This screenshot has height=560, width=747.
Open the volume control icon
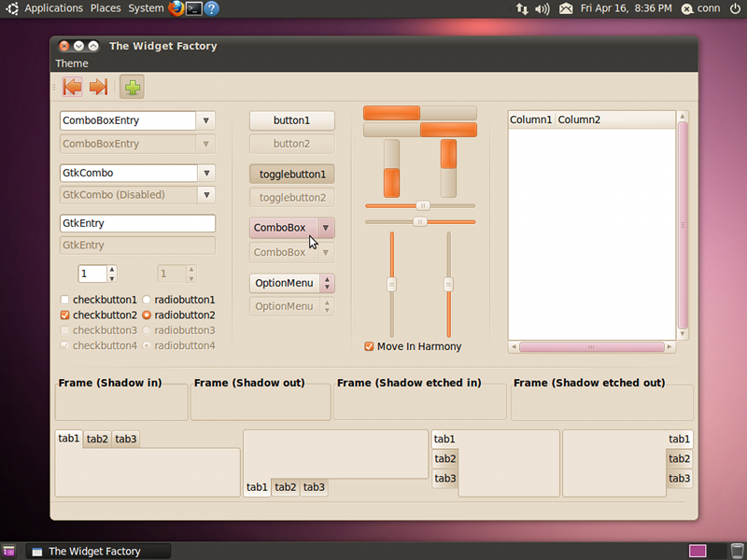pos(543,8)
